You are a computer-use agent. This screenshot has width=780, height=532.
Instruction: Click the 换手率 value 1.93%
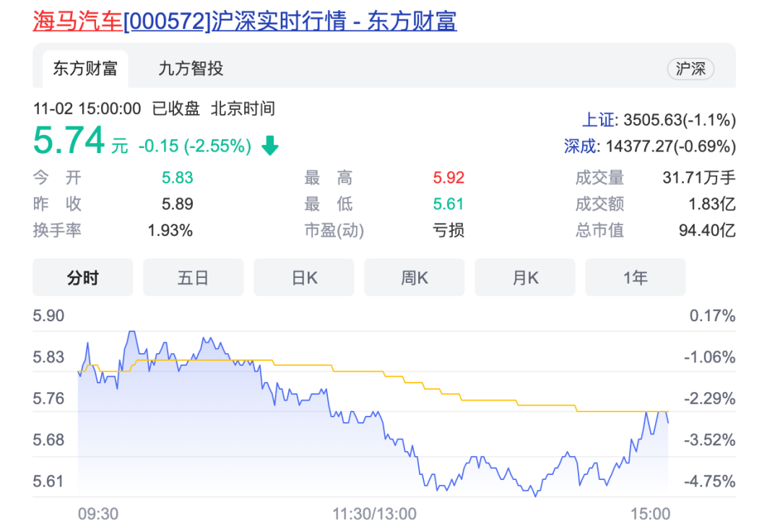[170, 230]
